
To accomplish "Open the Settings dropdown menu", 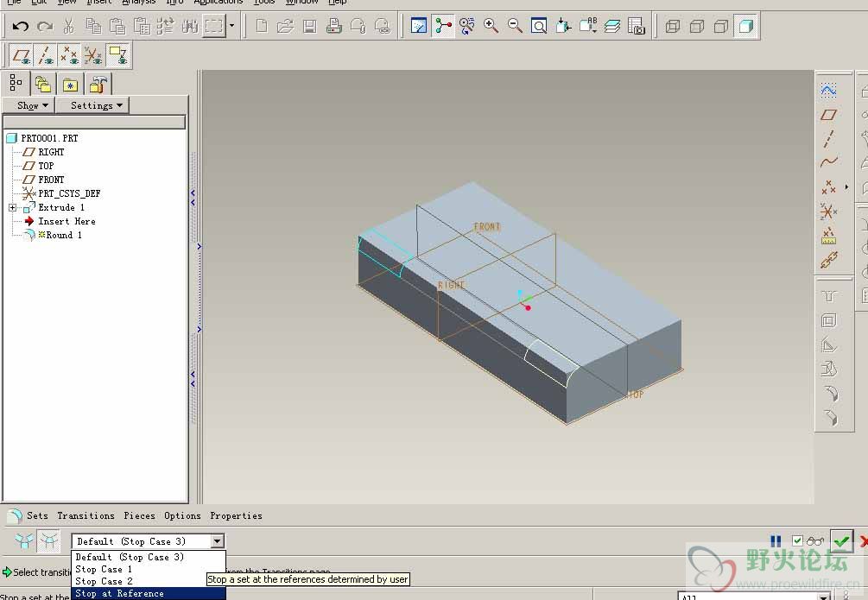I will tap(93, 105).
